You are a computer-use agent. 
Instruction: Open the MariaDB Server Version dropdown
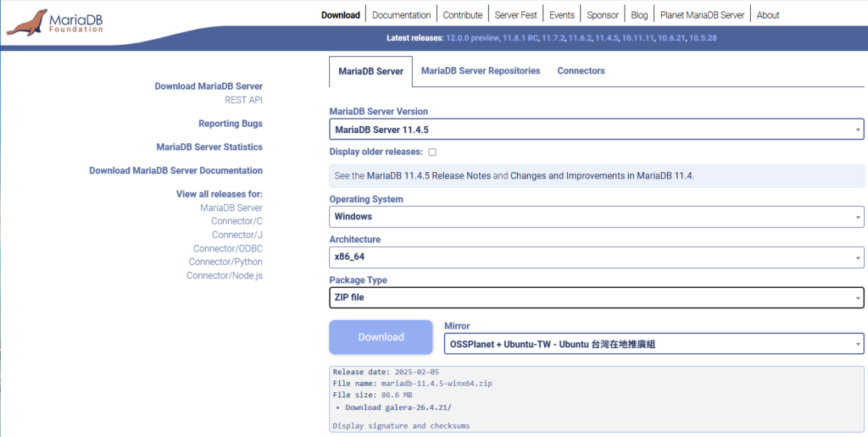596,130
